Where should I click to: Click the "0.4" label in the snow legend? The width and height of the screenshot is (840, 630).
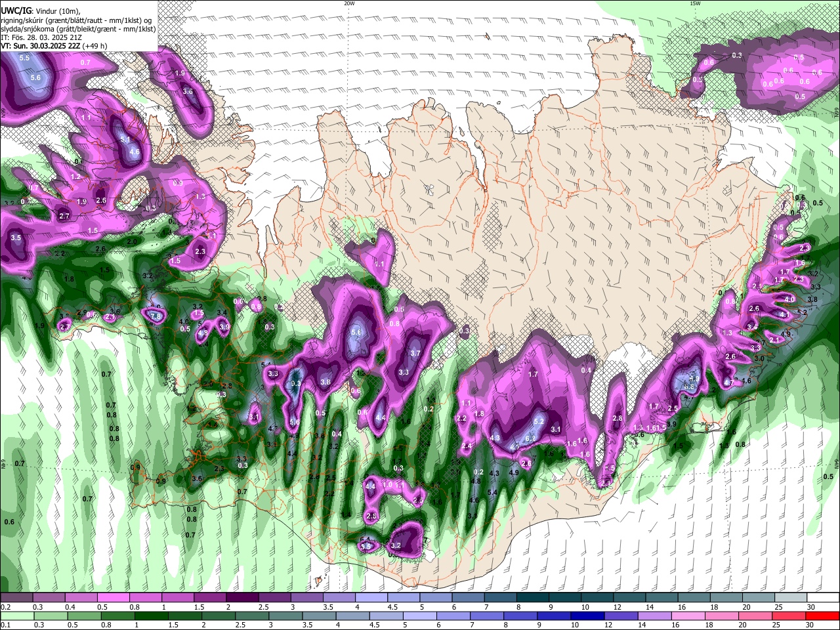(x=70, y=607)
